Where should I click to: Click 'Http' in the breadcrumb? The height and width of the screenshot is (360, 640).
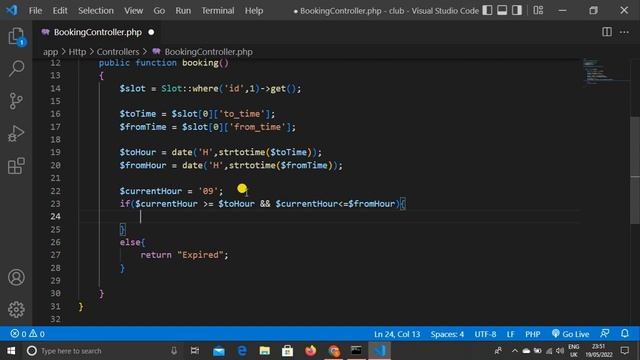pos(77,52)
